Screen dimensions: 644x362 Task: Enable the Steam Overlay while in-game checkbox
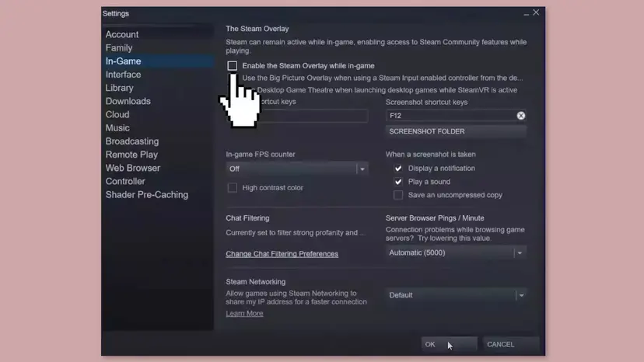click(x=232, y=66)
